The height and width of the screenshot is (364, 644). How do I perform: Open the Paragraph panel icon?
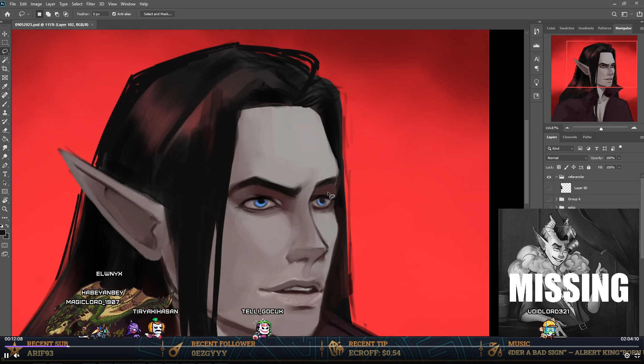(536, 69)
